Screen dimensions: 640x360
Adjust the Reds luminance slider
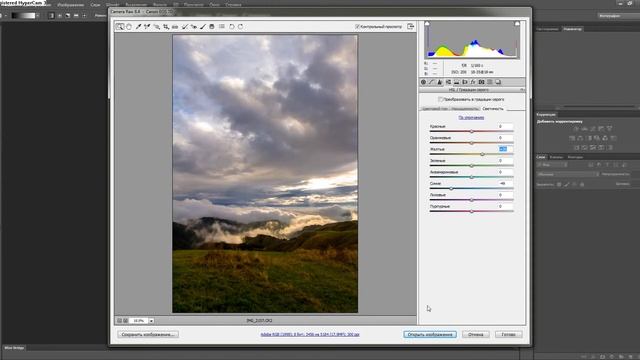pos(471,131)
